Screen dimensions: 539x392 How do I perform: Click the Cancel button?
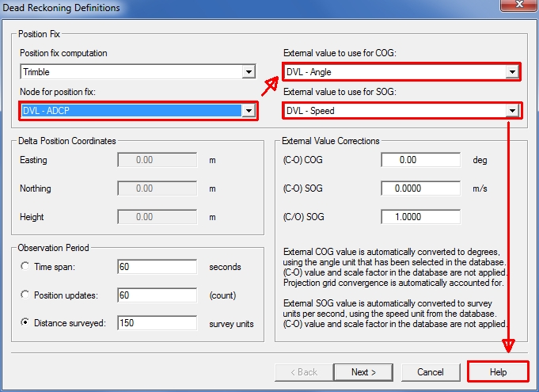coord(431,372)
